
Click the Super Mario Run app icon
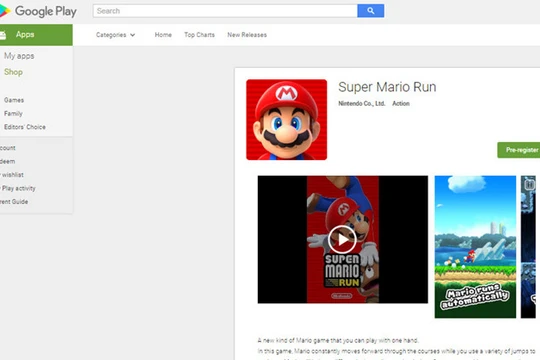287,120
